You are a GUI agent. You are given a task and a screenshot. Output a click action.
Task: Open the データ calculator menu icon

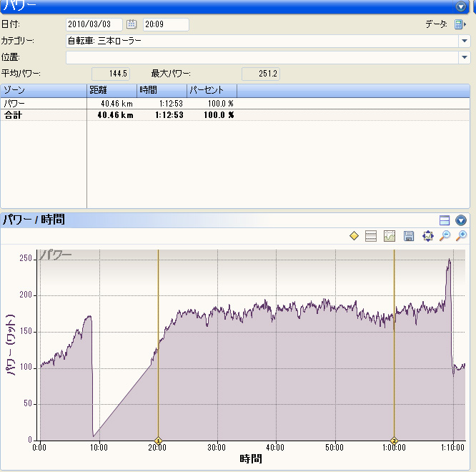point(460,24)
